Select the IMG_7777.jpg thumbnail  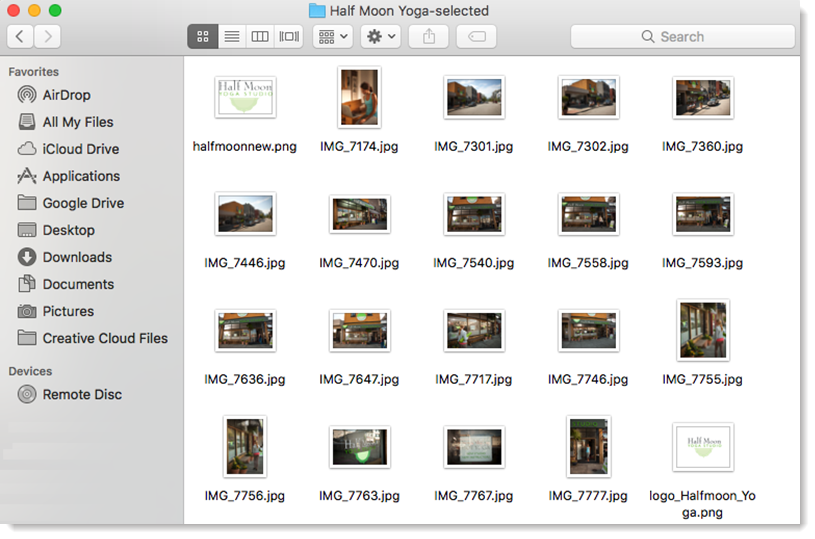pos(588,446)
